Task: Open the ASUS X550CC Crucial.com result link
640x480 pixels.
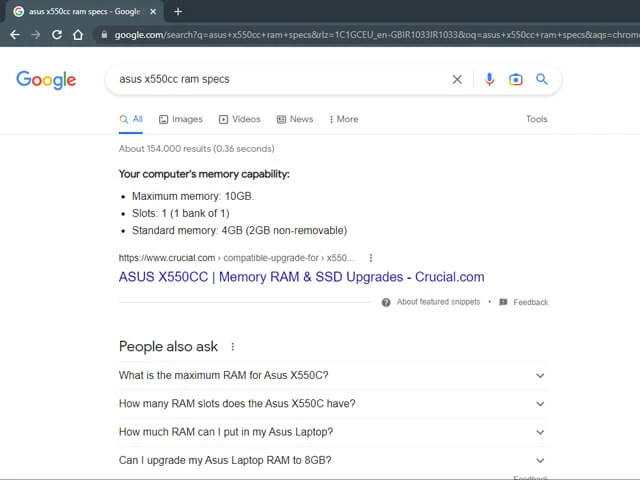Action: coord(302,277)
